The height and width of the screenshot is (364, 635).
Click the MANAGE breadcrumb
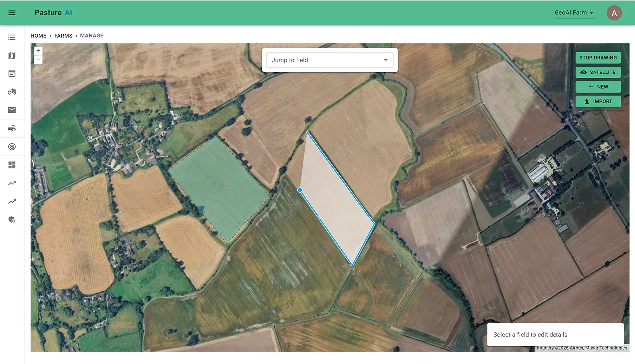point(92,36)
